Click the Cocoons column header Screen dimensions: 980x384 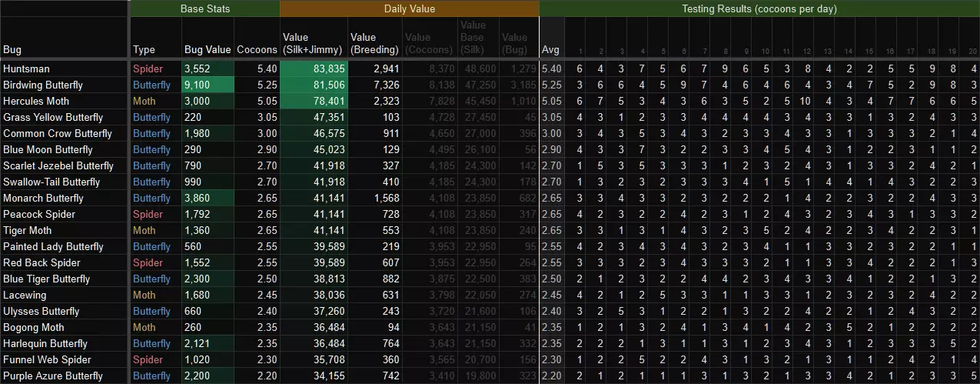click(257, 50)
